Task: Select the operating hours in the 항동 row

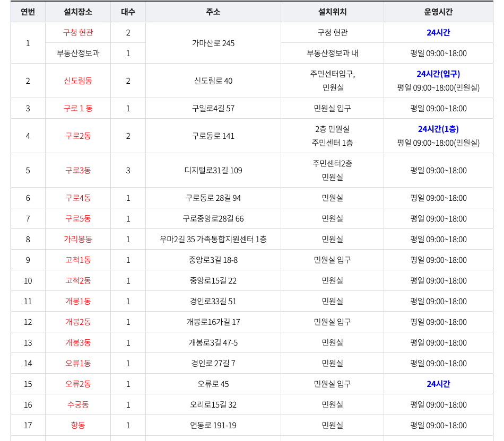Action: (438, 425)
